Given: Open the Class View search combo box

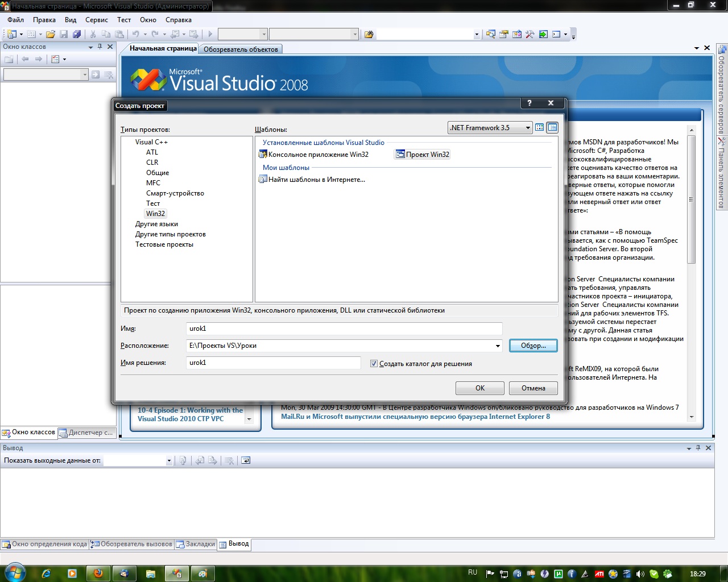Looking at the screenshot, I should (x=46, y=74).
